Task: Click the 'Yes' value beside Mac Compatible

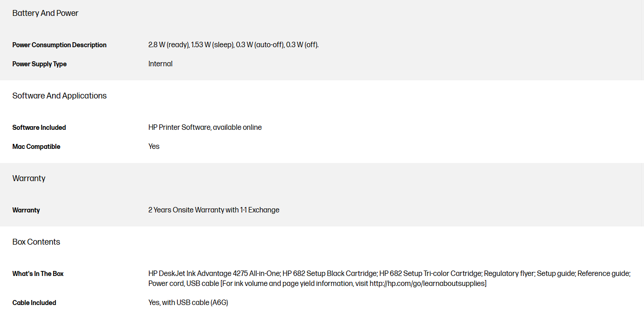Action: pyautogui.click(x=154, y=147)
